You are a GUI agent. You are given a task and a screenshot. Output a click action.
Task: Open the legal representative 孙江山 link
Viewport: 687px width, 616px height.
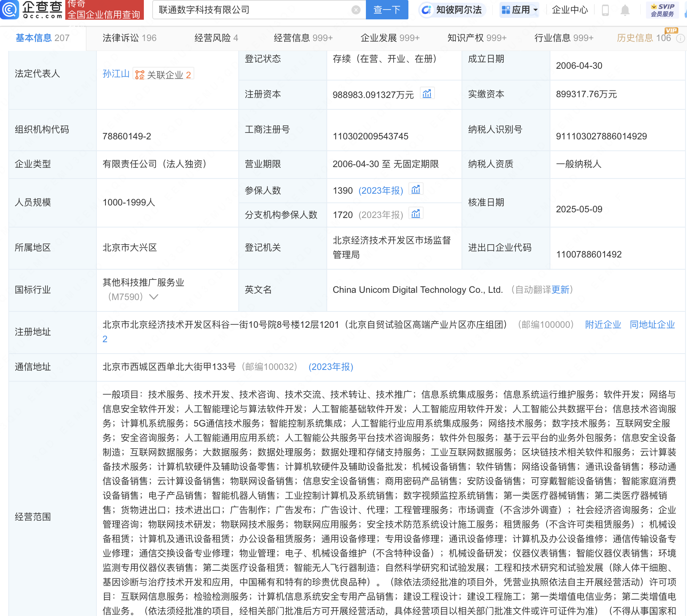click(116, 74)
